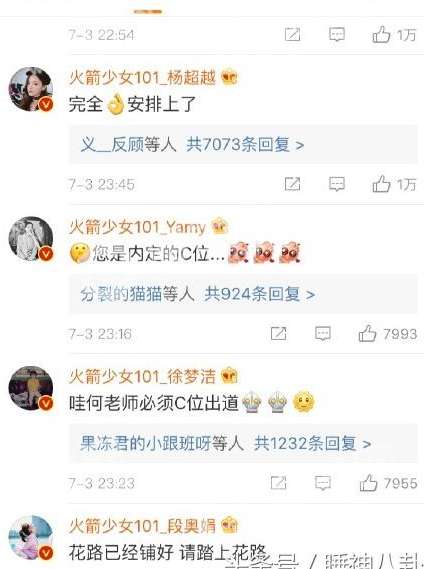Repost the 徐梦洁 comment via share icon
Screen dimensions: 424x569
278,483
